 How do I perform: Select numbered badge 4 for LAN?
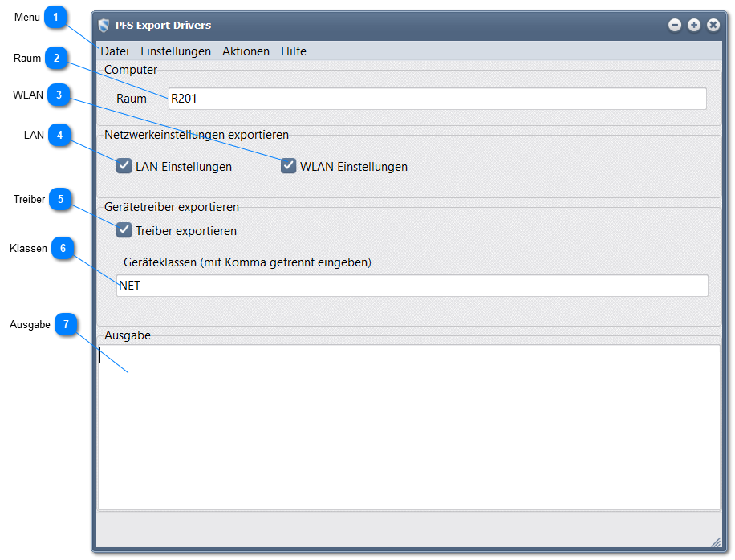(x=59, y=135)
